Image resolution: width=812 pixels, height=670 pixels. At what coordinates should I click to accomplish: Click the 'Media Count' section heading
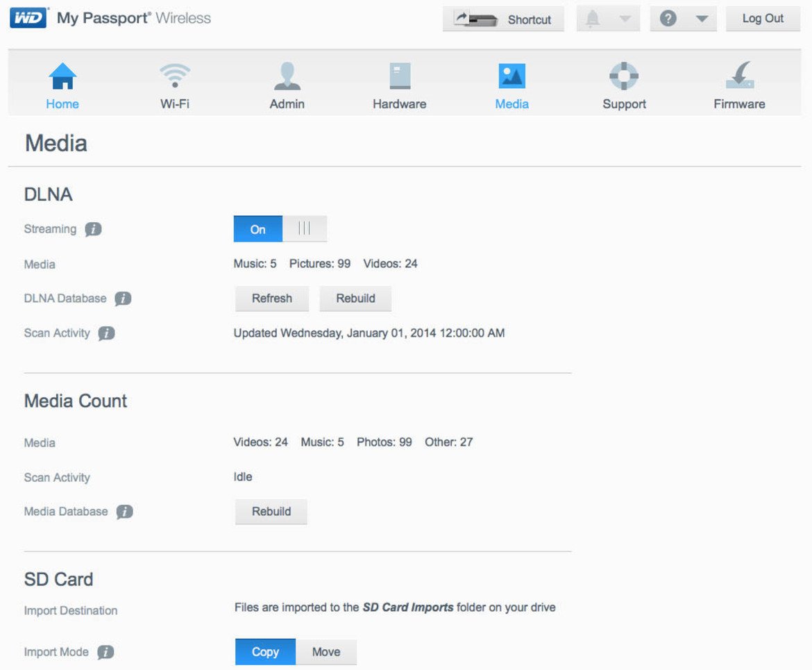pyautogui.click(x=76, y=401)
